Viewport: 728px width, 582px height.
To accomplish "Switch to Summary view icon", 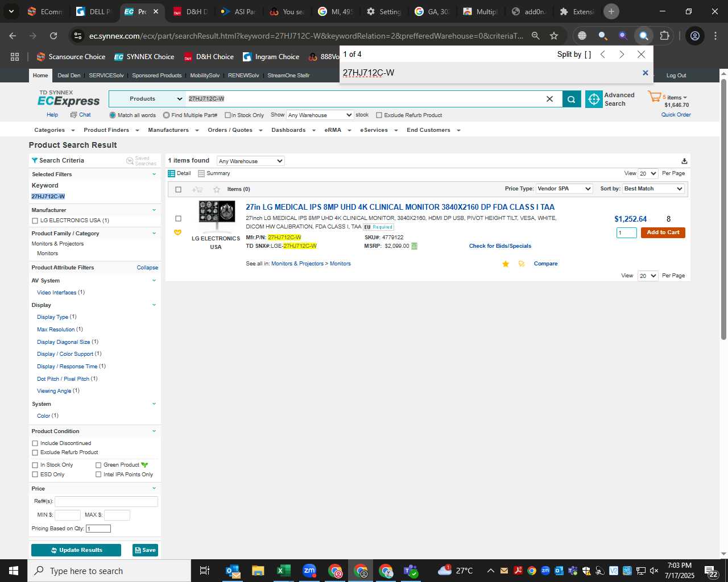I will coord(201,173).
